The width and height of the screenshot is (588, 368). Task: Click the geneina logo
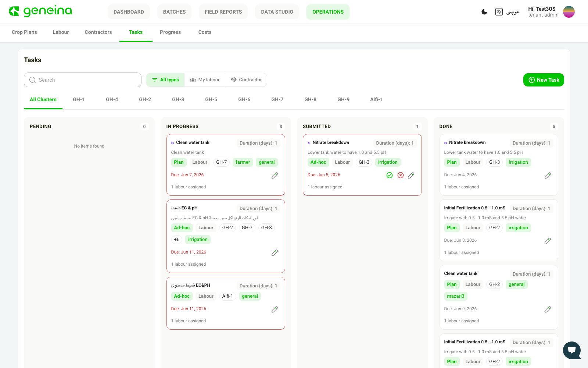point(40,11)
